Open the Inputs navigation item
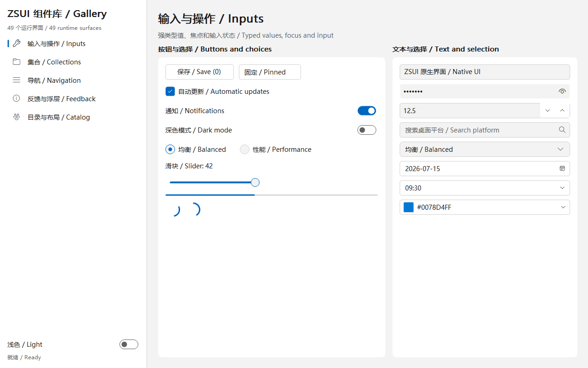This screenshot has width=588, height=368. point(73,44)
